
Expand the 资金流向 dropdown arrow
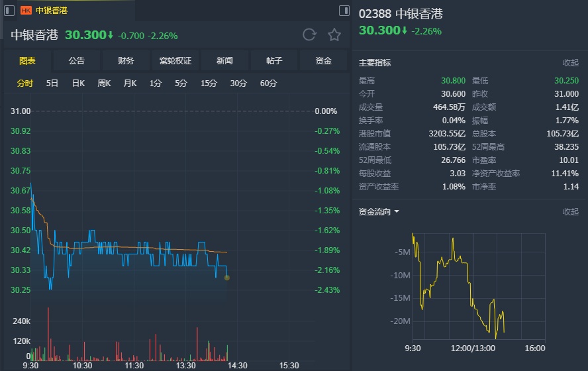pos(397,212)
